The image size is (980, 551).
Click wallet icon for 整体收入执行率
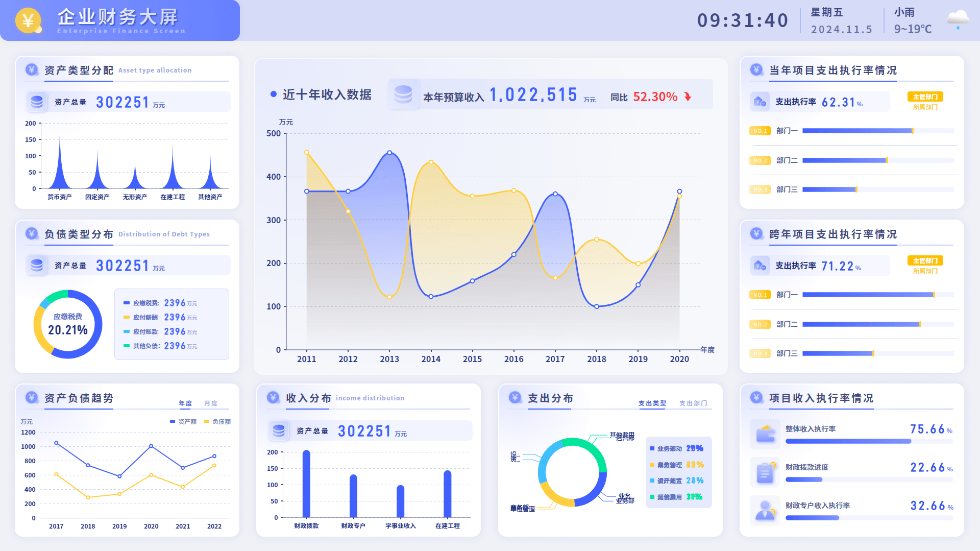765,434
